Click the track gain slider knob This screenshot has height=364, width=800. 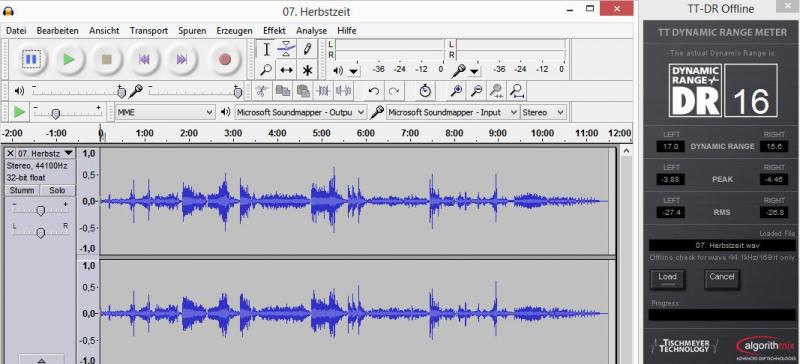pos(41,210)
